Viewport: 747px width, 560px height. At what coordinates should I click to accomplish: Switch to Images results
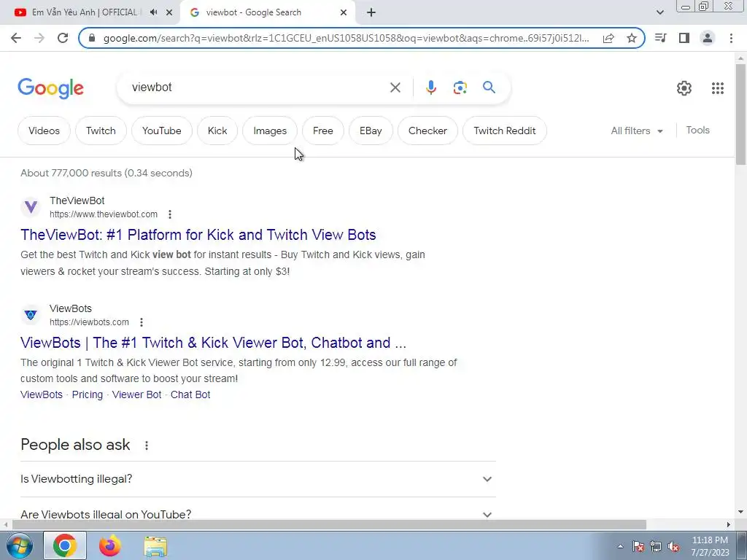(270, 131)
